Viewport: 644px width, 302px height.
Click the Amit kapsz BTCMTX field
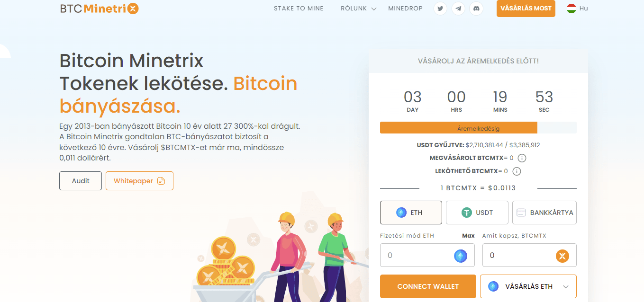coord(529,255)
